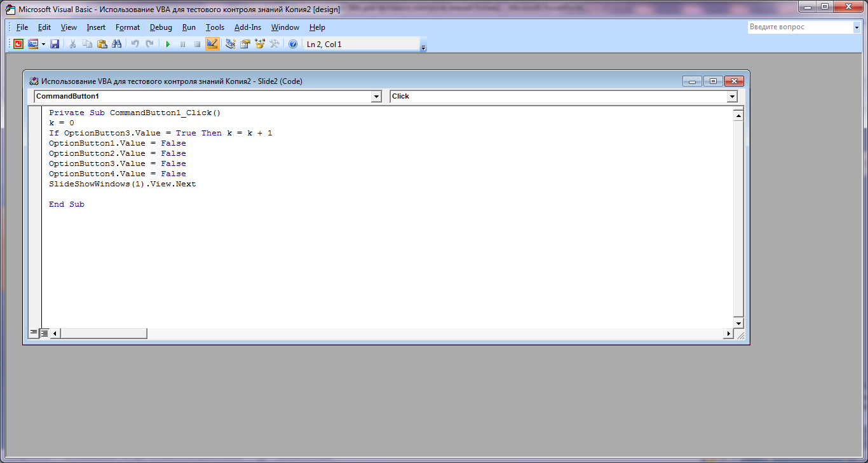
Task: Minimize the Slide2 (Code) window
Action: 692,81
